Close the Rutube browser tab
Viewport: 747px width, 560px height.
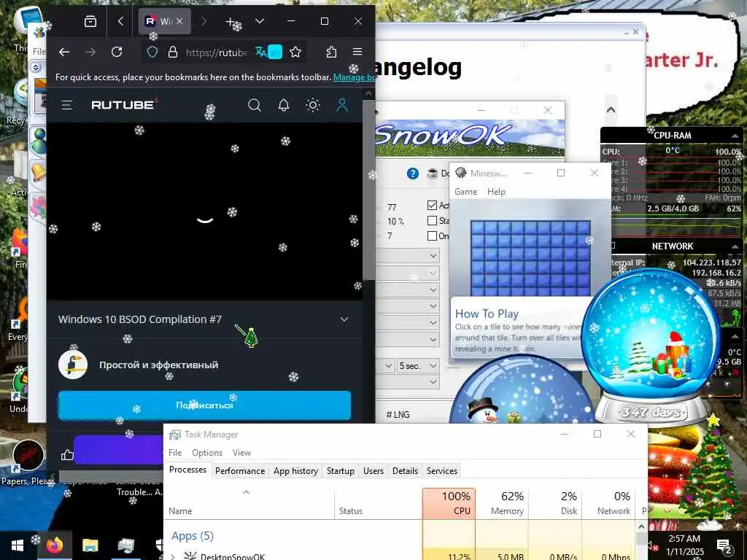[x=179, y=21]
